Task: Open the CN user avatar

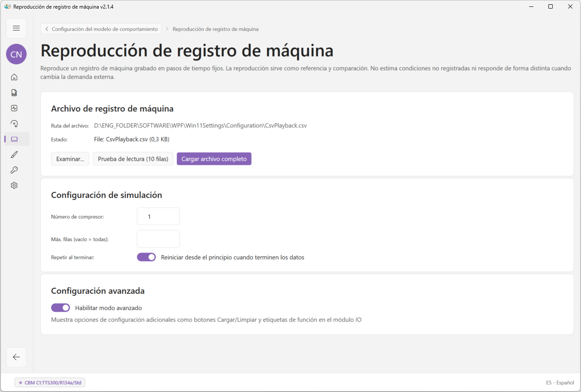Action: point(16,54)
